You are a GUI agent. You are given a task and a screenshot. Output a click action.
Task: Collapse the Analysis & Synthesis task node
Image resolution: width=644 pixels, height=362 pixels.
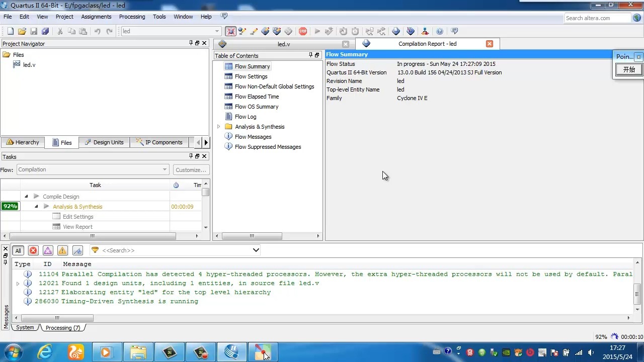click(36, 207)
